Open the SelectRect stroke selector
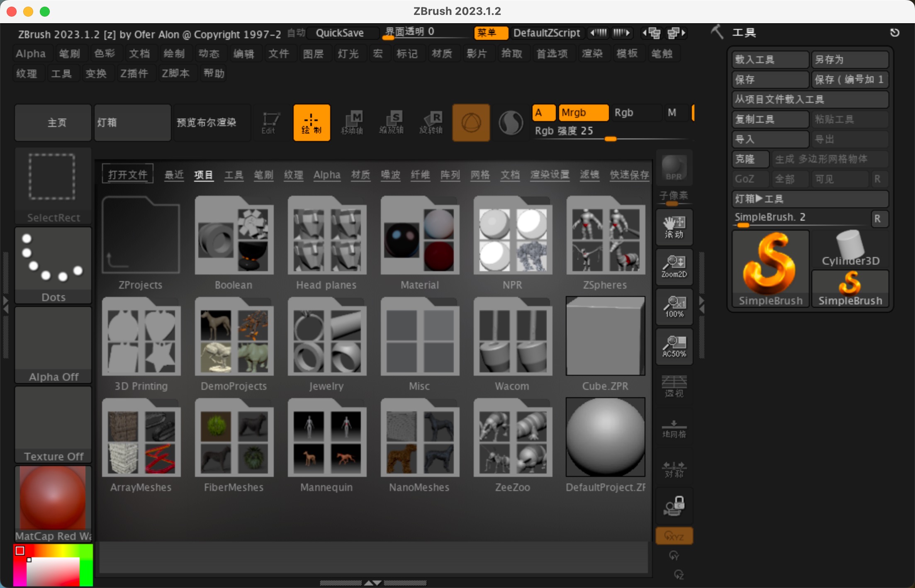Screen dimensions: 915x588 (53, 186)
